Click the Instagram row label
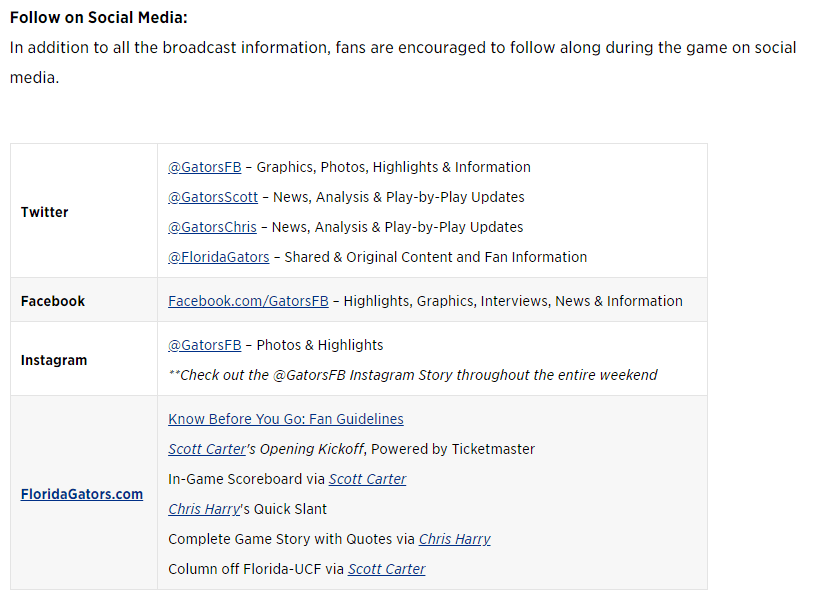 coord(54,360)
